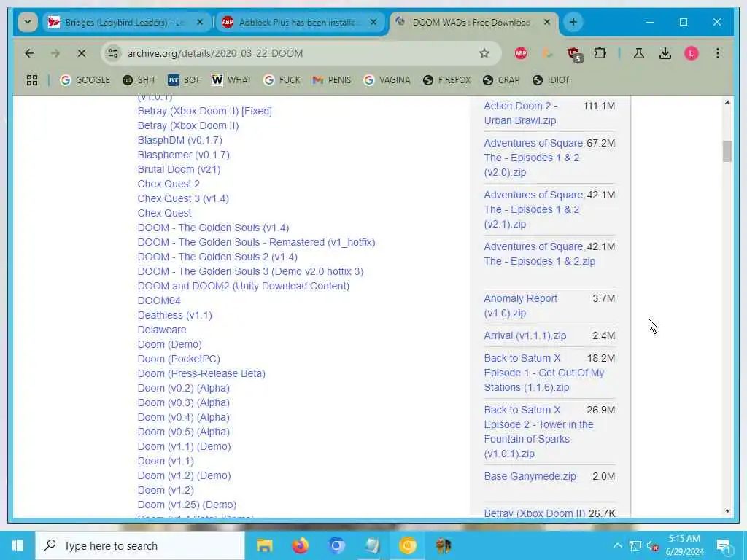
Task: Click the scrollbar down arrow
Action: 727,511
